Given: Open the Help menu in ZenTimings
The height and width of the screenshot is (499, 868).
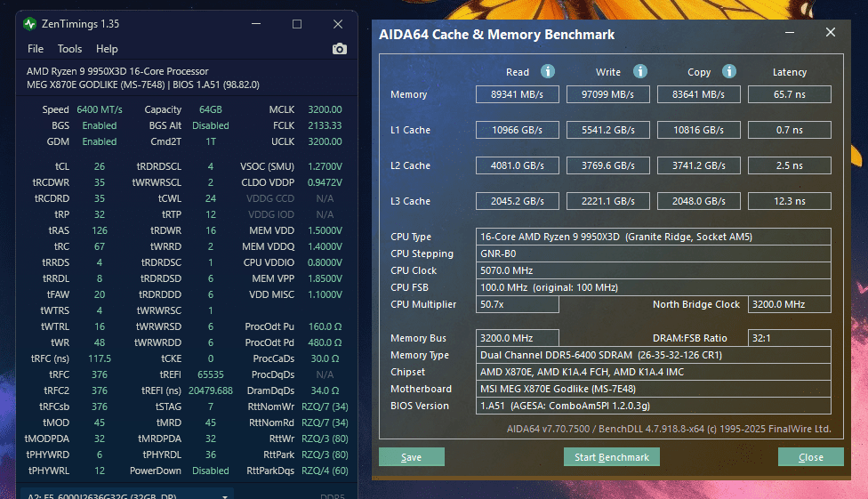Looking at the screenshot, I should click(x=107, y=49).
